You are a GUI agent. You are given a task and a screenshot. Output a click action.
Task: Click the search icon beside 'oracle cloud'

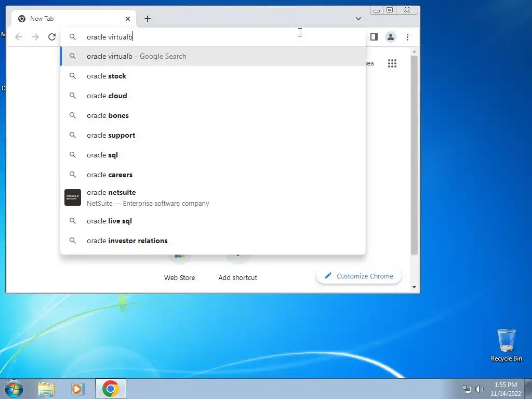[73, 96]
